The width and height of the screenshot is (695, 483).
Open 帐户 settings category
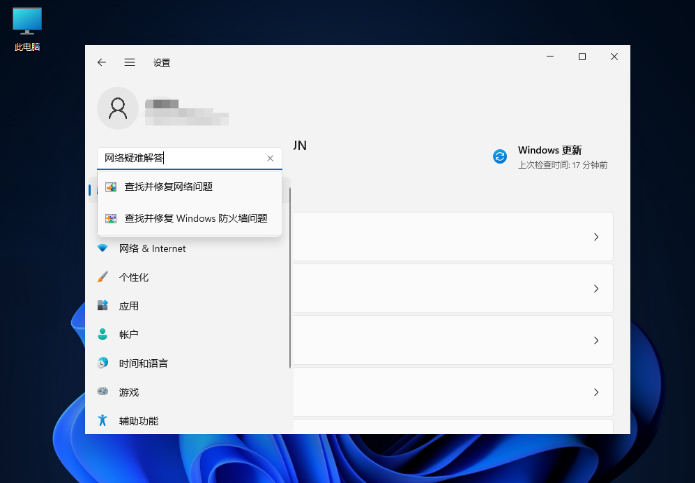128,335
